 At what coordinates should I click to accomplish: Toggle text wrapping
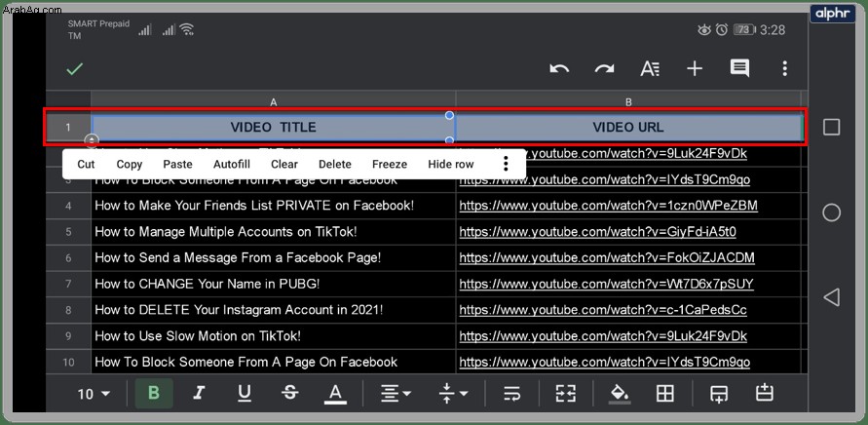coord(512,394)
